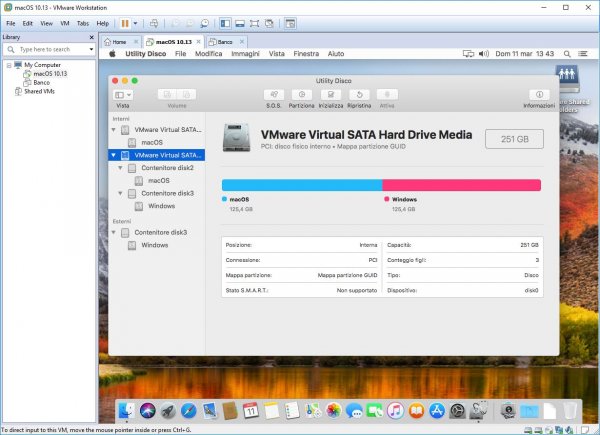Click the Inizializza erase icon
Viewport: 600px width, 435px height.
click(x=331, y=94)
